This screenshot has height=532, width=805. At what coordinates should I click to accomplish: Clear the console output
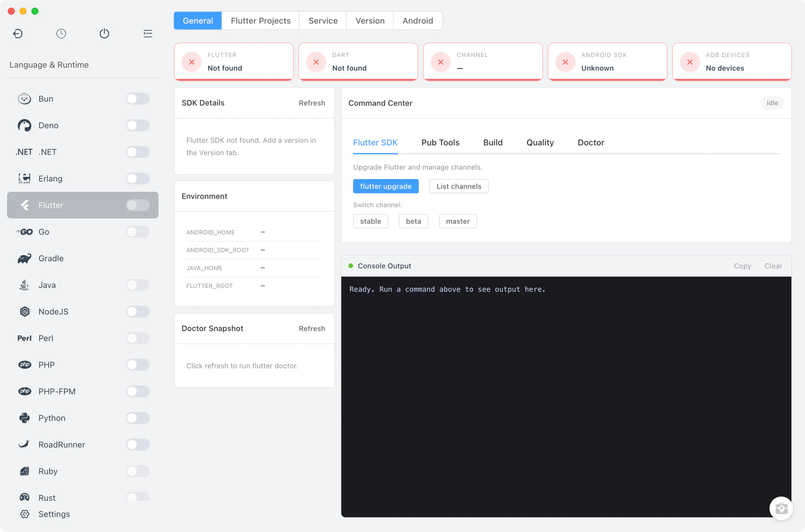click(773, 266)
